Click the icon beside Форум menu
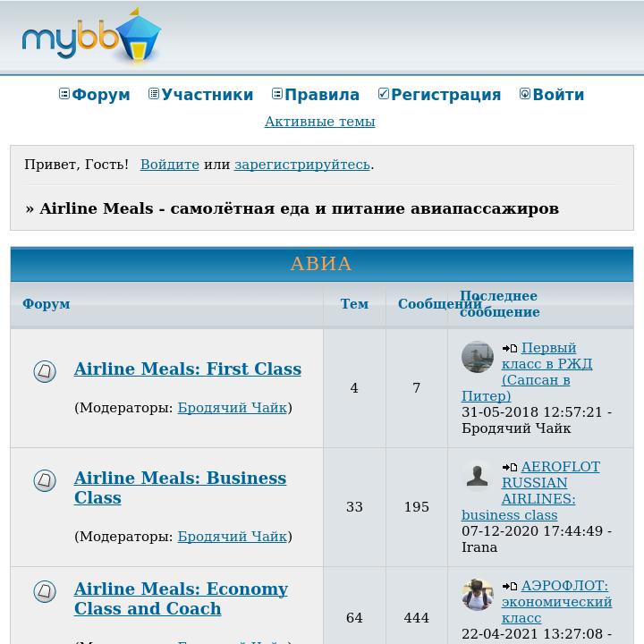Screen dimensions: 644x644 64,94
